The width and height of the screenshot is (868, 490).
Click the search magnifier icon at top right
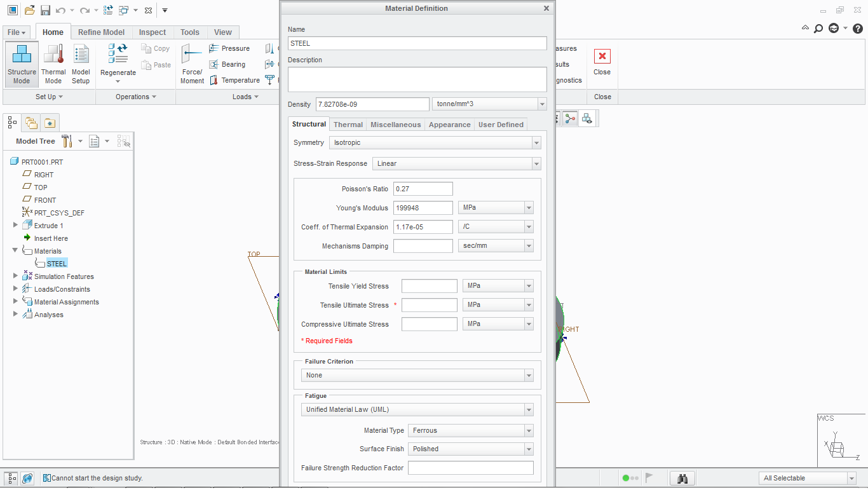coord(818,28)
